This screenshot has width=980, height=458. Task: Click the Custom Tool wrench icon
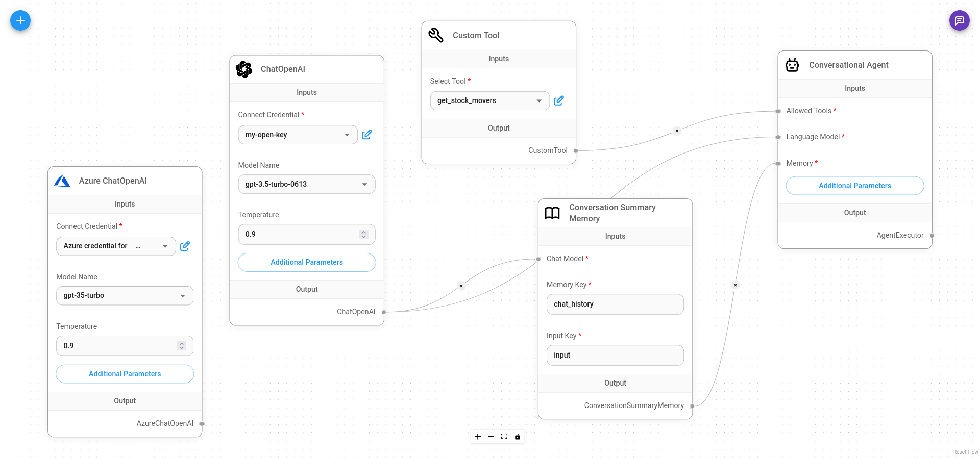click(x=436, y=35)
